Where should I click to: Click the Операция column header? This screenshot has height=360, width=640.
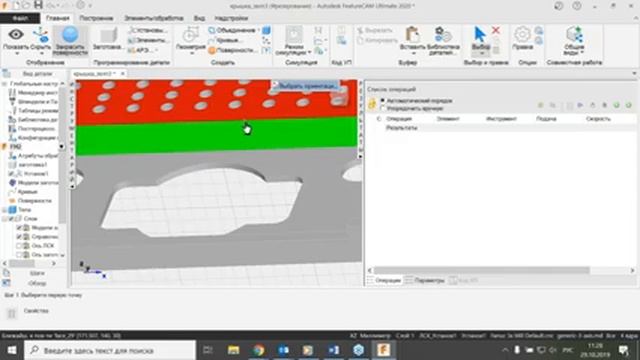tap(399, 119)
